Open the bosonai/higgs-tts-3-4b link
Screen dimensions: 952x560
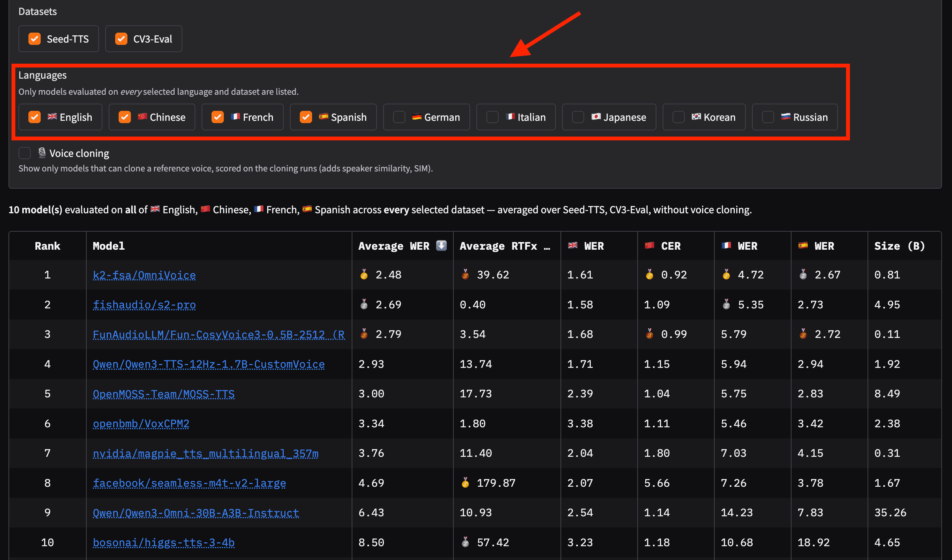pos(164,542)
